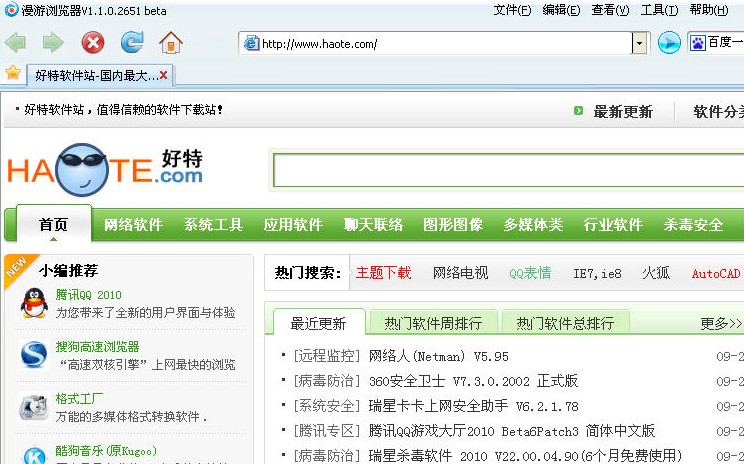Open 多媒体类 category
744x464 pixels.
(533, 224)
